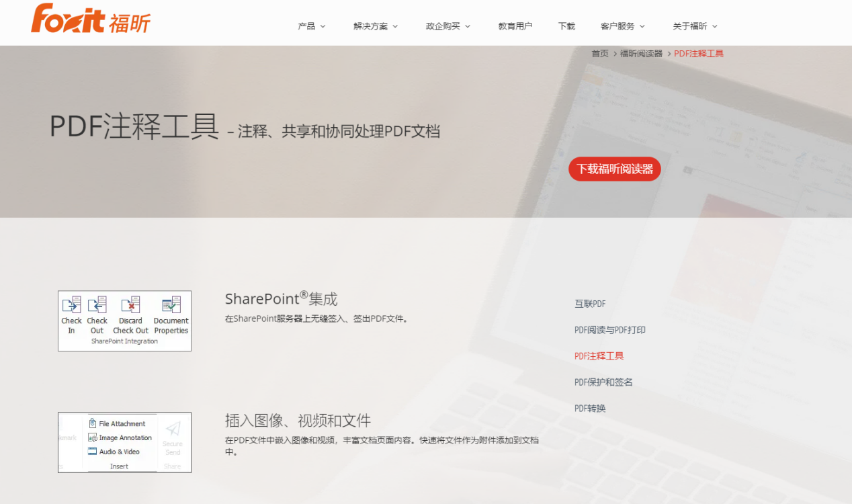The image size is (852, 504).
Task: Click the Foxit 福昕 logo
Action: pos(91,18)
